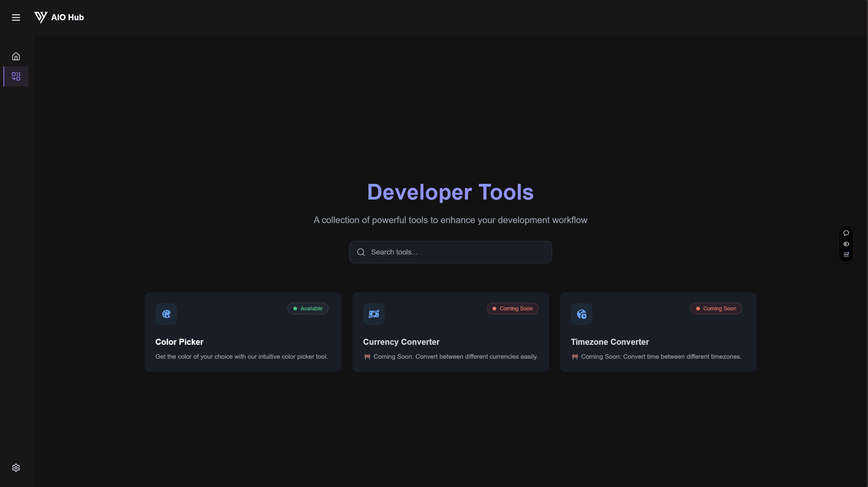Click the Timezone Converter globe-clock icon
The width and height of the screenshot is (868, 487).
pos(581,314)
